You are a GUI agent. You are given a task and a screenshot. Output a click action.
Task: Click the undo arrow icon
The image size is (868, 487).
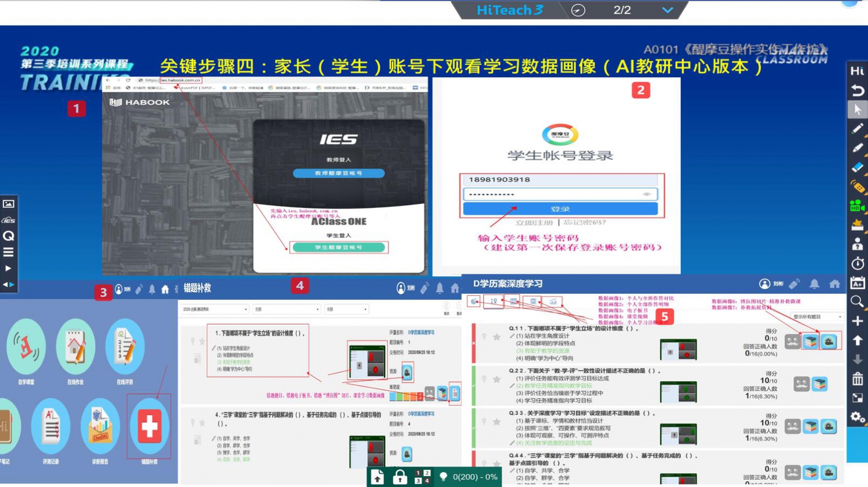click(x=857, y=90)
